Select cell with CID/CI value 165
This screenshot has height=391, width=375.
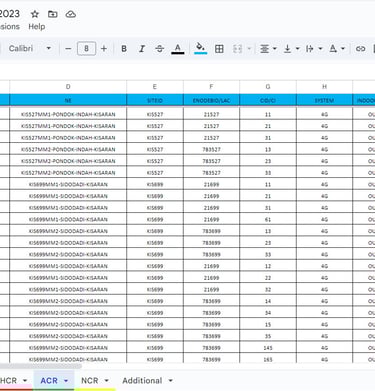click(268, 359)
